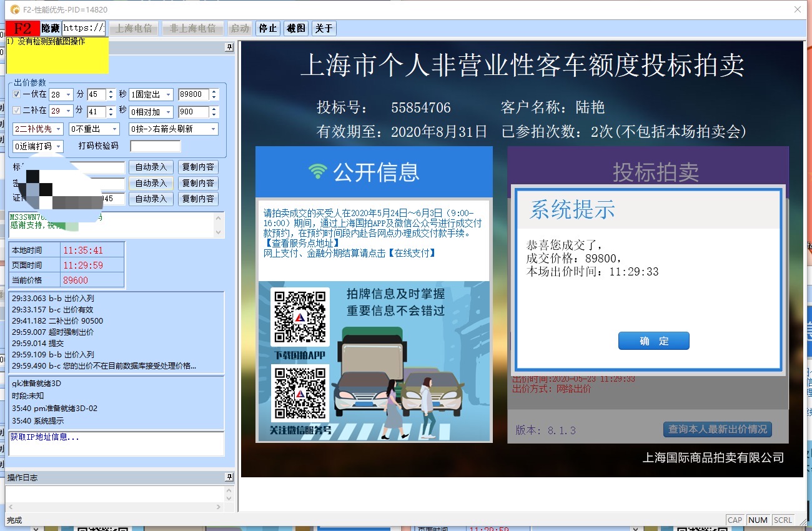Increase the 一伏在 seconds value 45
The image size is (812, 531).
111,92
